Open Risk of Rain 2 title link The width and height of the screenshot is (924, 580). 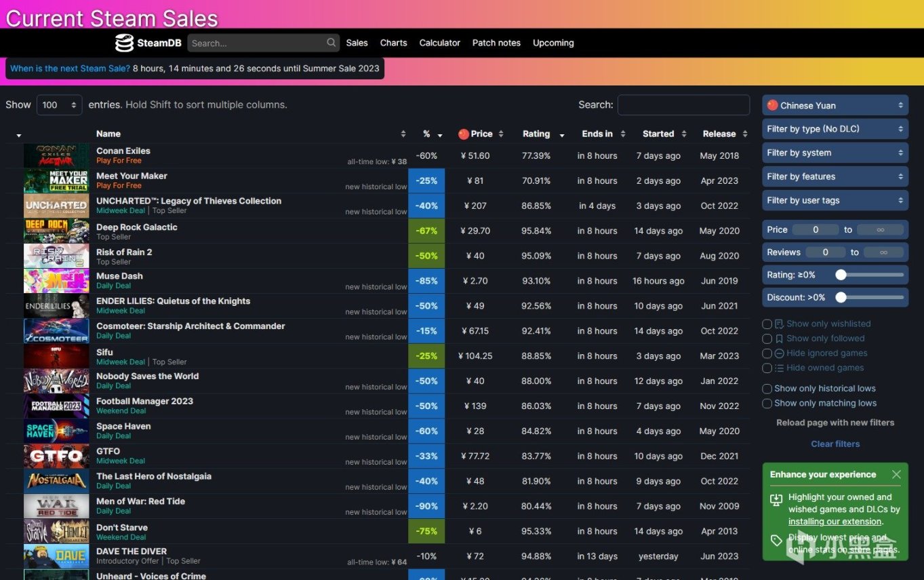tap(124, 252)
